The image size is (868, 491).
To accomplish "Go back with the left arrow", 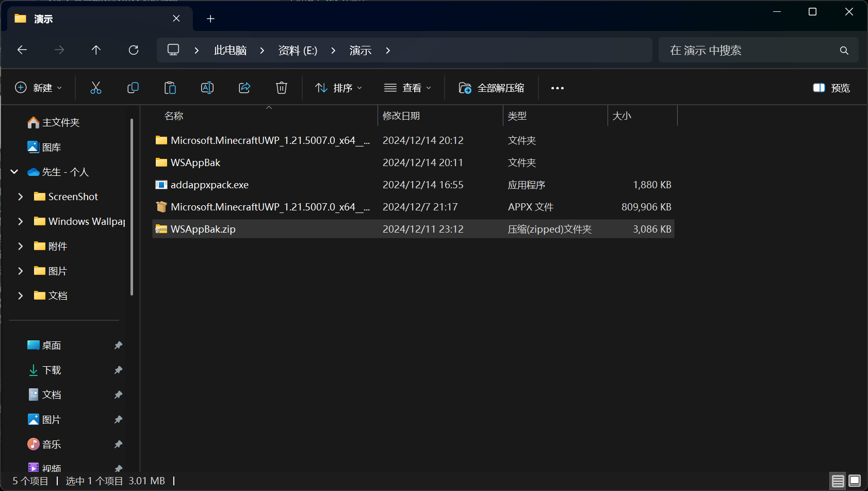I will coord(22,50).
